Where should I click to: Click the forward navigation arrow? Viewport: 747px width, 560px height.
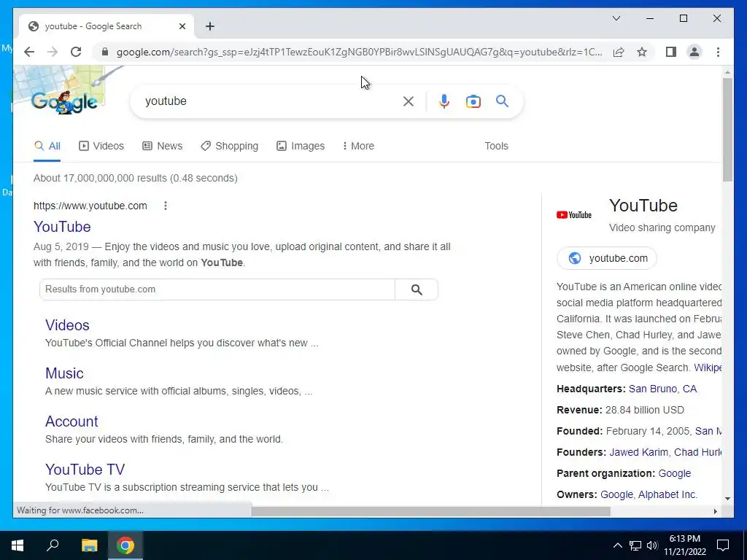click(x=53, y=52)
